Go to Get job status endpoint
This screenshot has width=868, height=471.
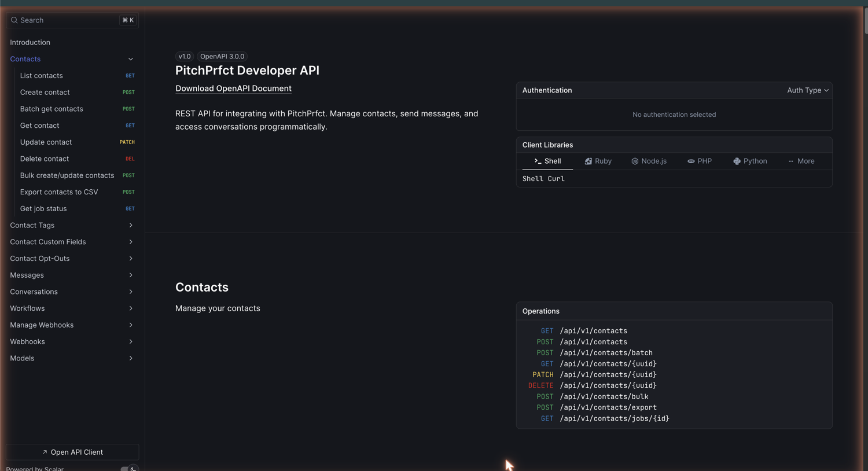(x=77, y=209)
